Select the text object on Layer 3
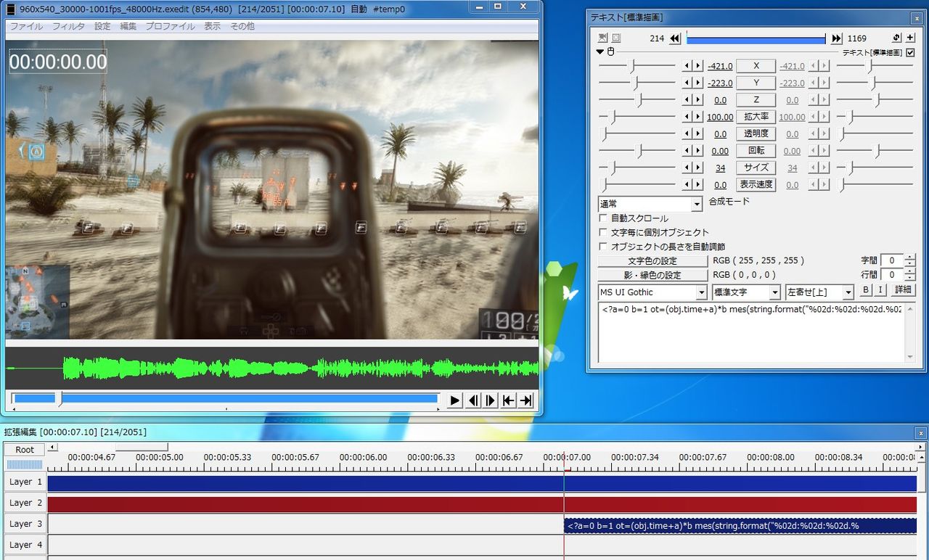 pos(740,526)
